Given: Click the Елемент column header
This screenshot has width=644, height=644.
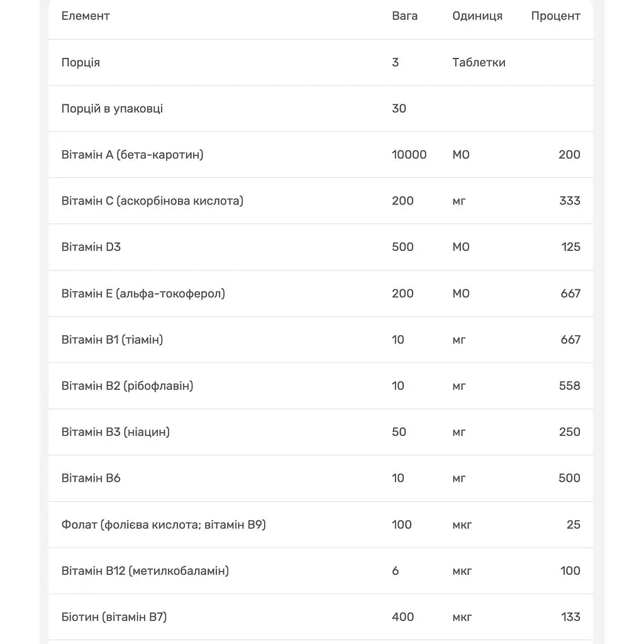Looking at the screenshot, I should 86,16.
